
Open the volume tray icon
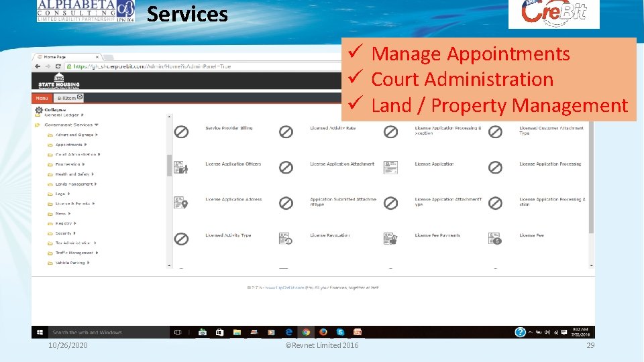[x=547, y=332]
